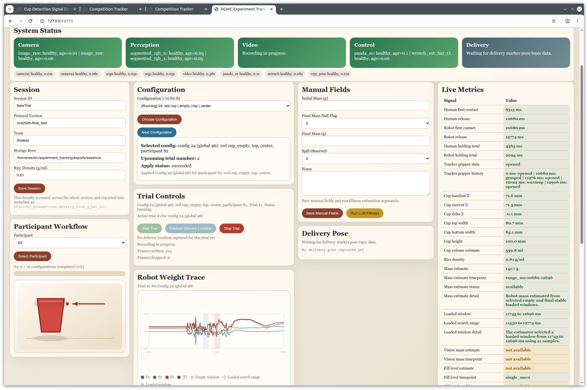
Task: Open the Final Mass Null Flag dropdown
Action: point(366,123)
